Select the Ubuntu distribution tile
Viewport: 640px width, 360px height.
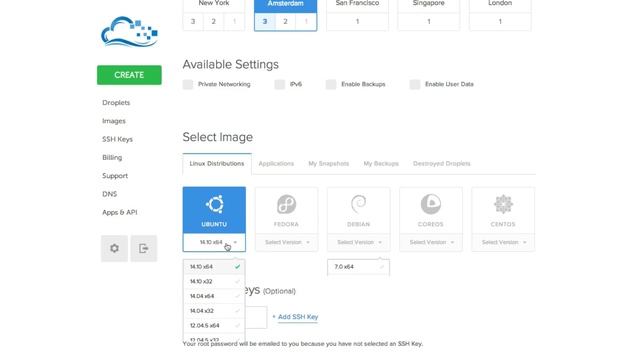click(214, 210)
